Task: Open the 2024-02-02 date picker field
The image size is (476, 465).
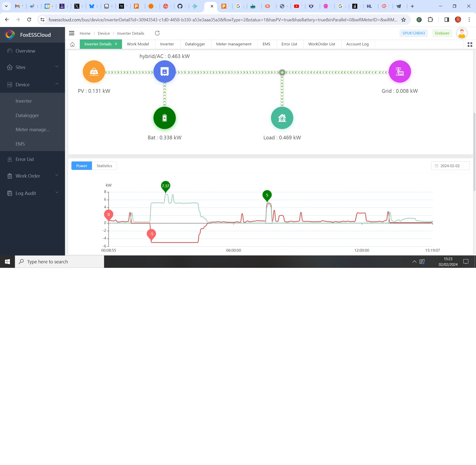Action: coord(450,166)
